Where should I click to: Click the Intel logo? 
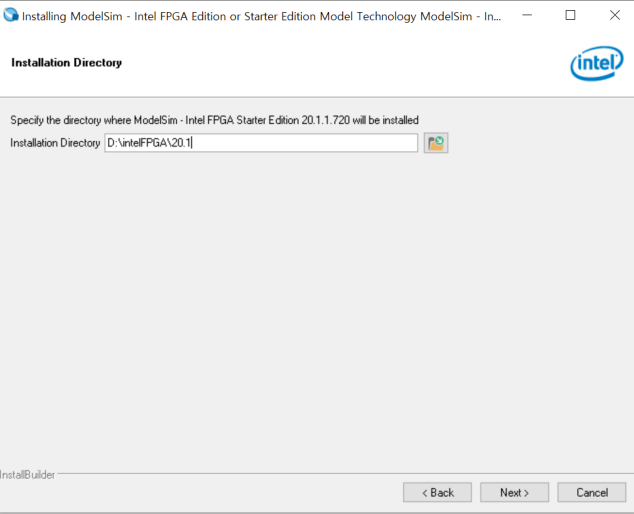(x=597, y=63)
